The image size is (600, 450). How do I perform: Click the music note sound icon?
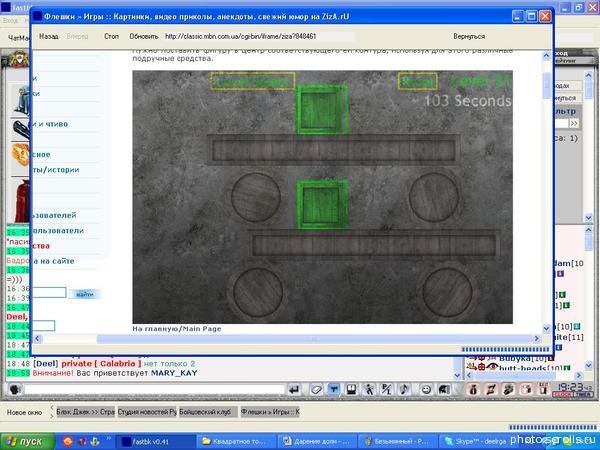404,390
